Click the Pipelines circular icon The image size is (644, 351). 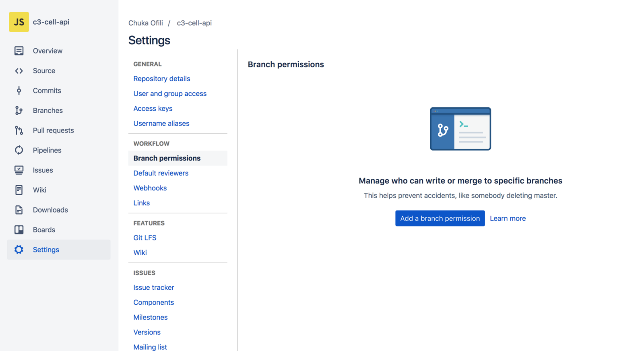tap(19, 150)
